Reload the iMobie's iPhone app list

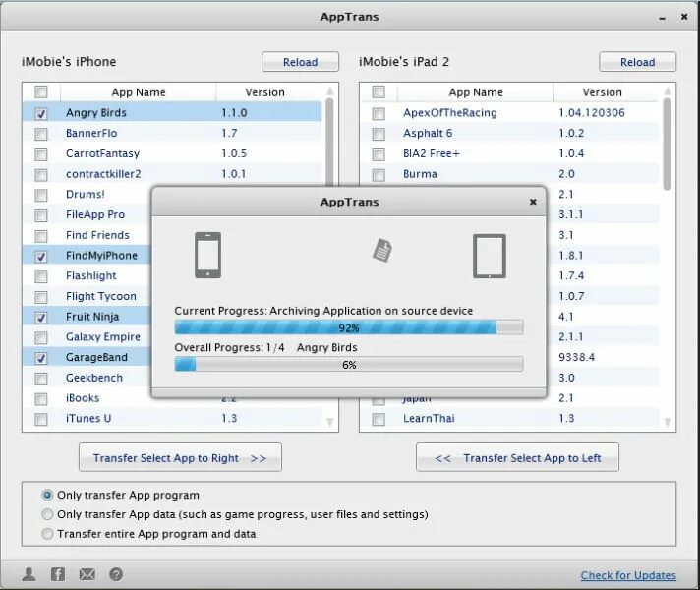[x=301, y=62]
